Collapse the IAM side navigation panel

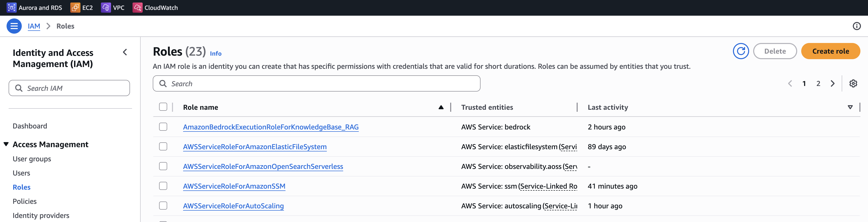(x=125, y=52)
